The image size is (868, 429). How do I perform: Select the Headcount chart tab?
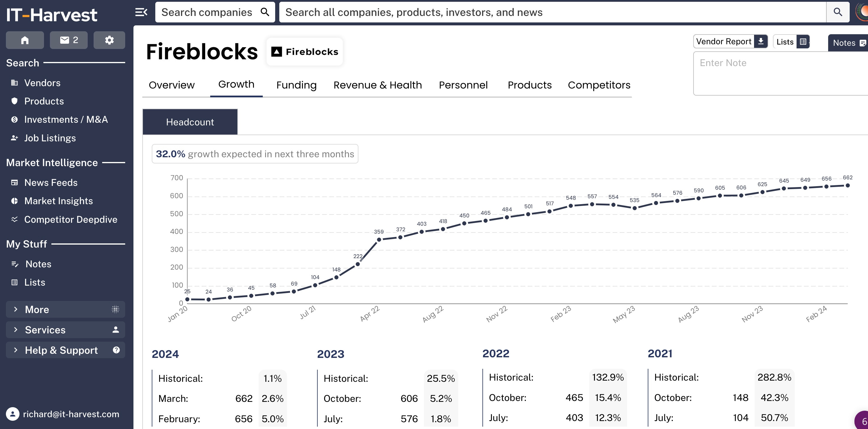(x=190, y=122)
